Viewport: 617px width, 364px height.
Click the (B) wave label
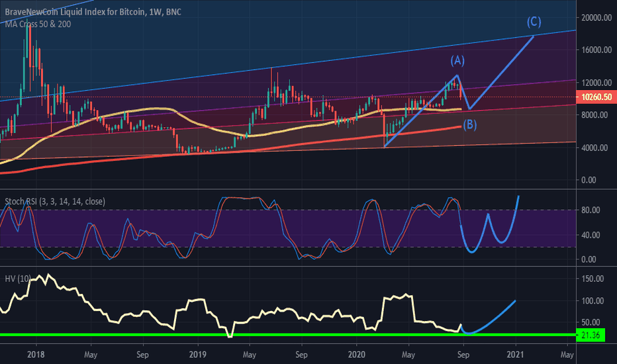tap(469, 124)
